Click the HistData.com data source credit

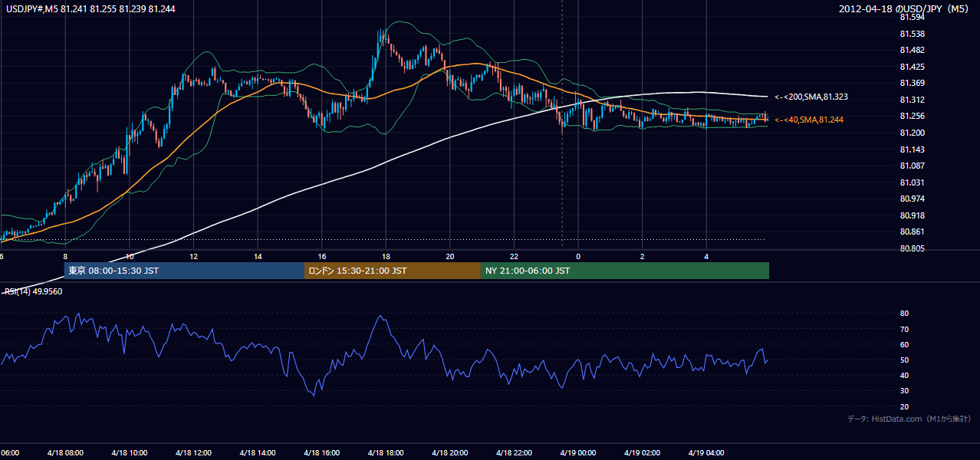pos(909,419)
